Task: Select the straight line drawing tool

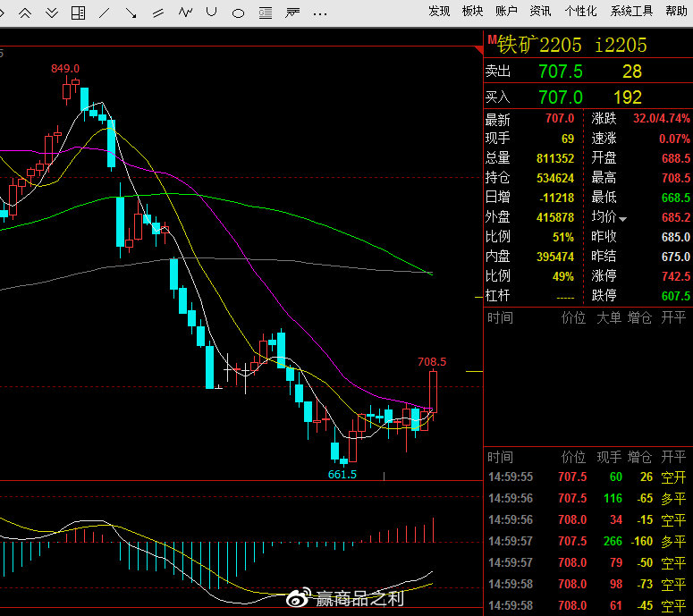Action: [x=106, y=13]
